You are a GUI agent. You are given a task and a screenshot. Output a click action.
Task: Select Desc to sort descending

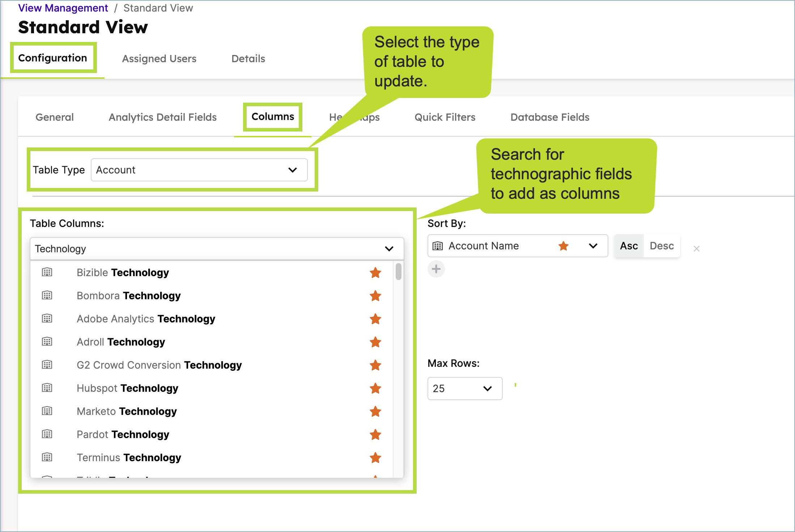(662, 246)
